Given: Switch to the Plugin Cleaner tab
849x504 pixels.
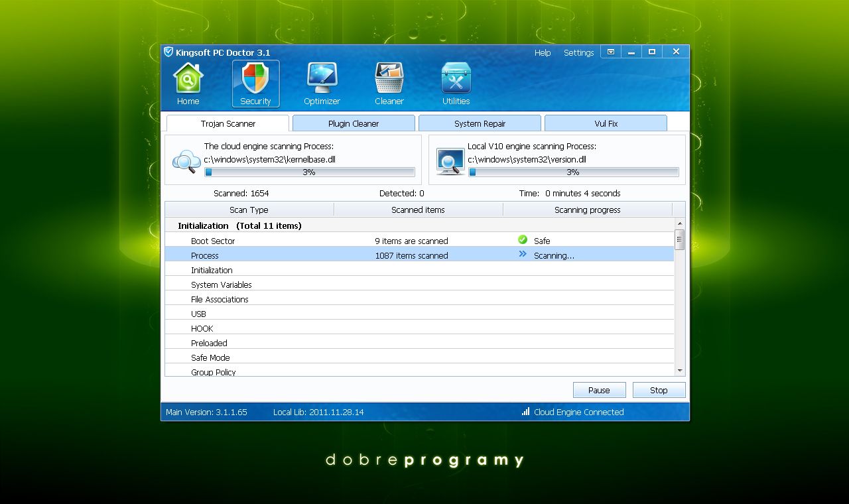Looking at the screenshot, I should point(354,123).
